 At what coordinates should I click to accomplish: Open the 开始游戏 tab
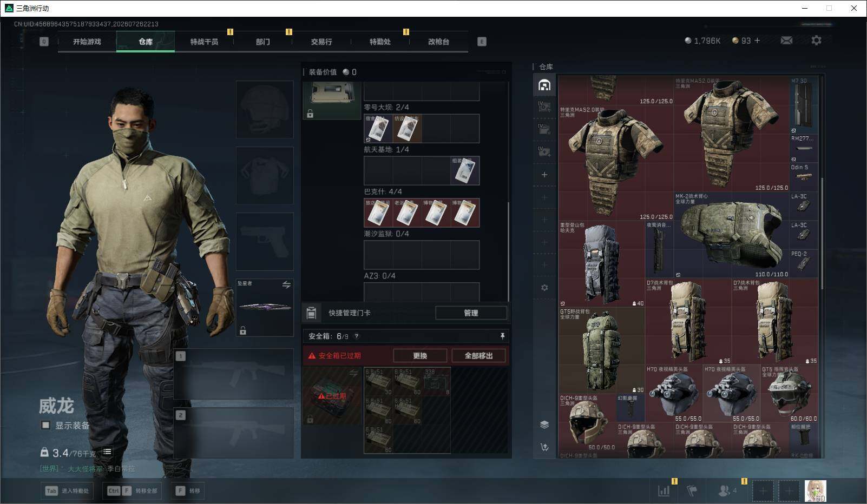(87, 42)
